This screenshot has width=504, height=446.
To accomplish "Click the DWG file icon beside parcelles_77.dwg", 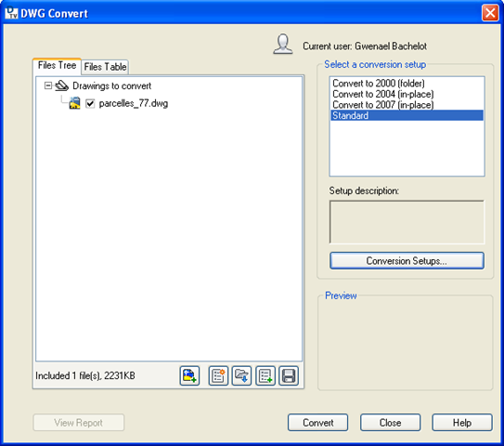I will click(x=74, y=103).
